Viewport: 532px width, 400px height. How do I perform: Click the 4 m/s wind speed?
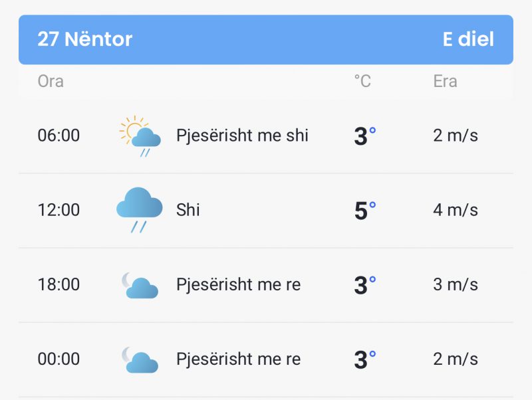coord(456,210)
